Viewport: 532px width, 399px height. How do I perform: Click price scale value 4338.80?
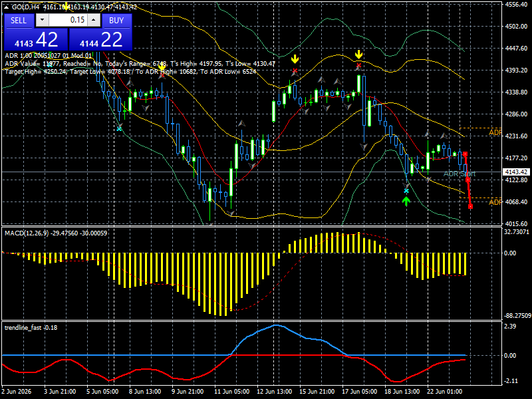coord(517,92)
